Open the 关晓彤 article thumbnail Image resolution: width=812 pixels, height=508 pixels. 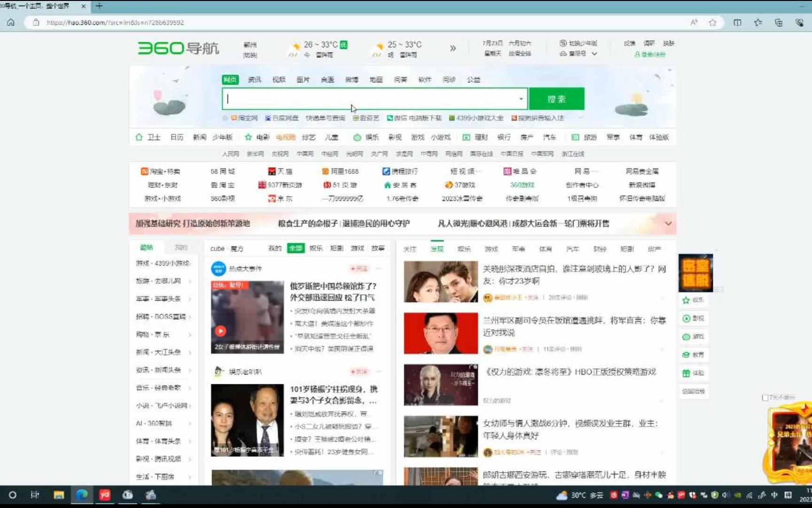tap(441, 282)
